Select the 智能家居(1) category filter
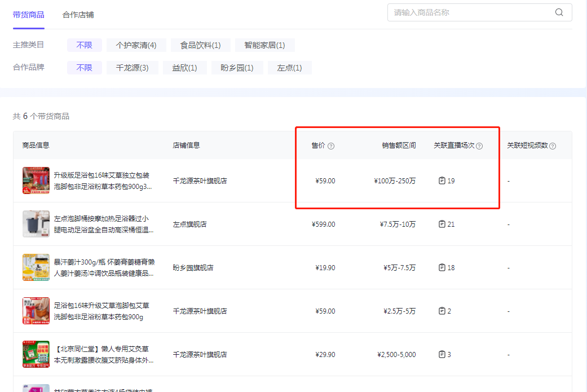This screenshot has height=392, width=587. (264, 45)
